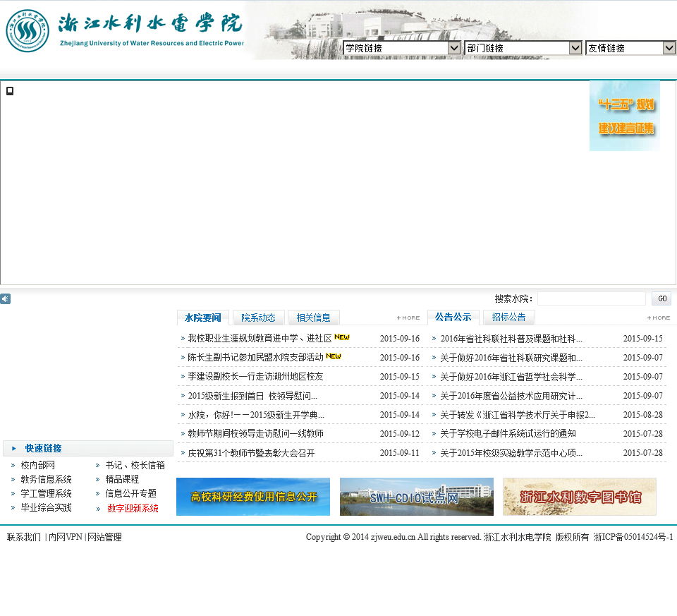Click the NEW badge after 水院支部活动 headline

coord(333,356)
